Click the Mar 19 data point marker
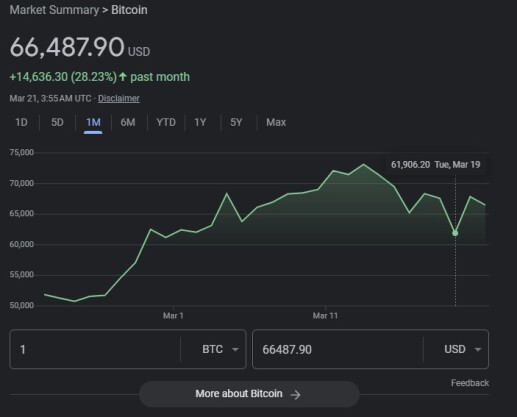 point(455,233)
